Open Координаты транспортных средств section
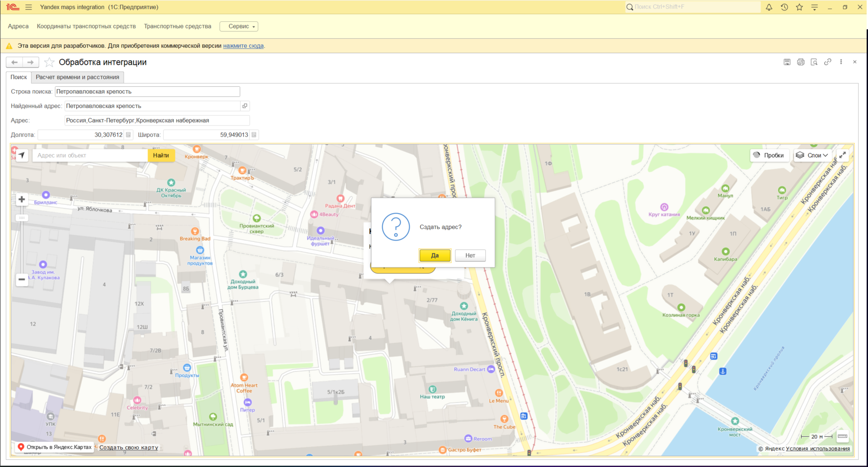 pos(86,26)
